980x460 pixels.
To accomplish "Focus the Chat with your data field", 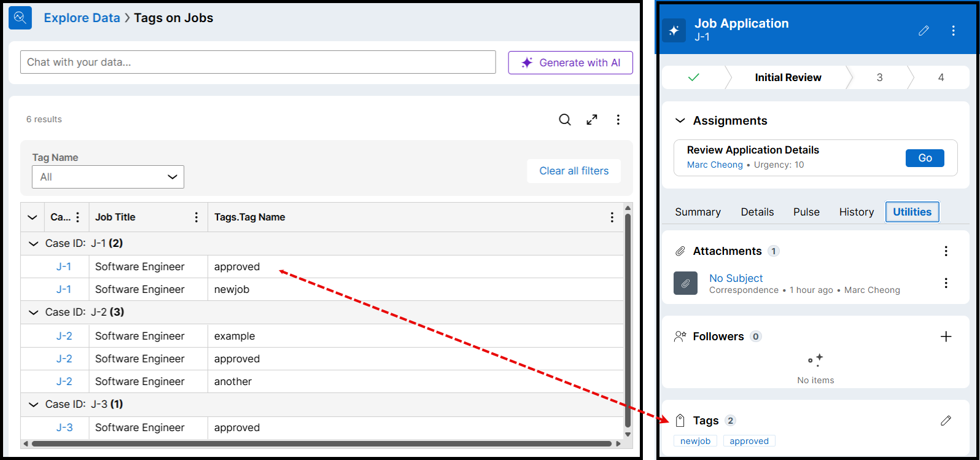I will point(258,62).
